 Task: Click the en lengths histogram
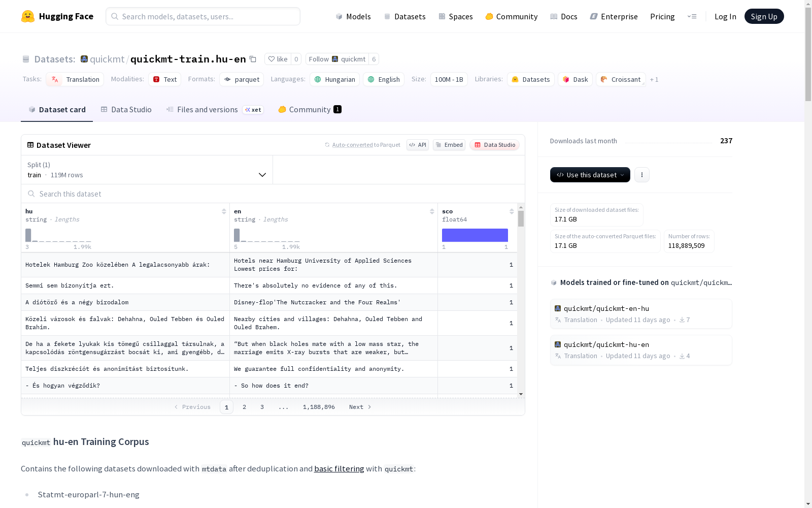click(x=267, y=235)
